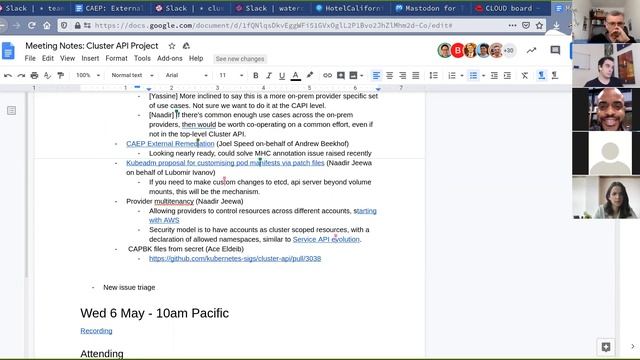Image resolution: width=640 pixels, height=360 pixels.
Task: Open the Google Docs home icon
Action: 8,51
